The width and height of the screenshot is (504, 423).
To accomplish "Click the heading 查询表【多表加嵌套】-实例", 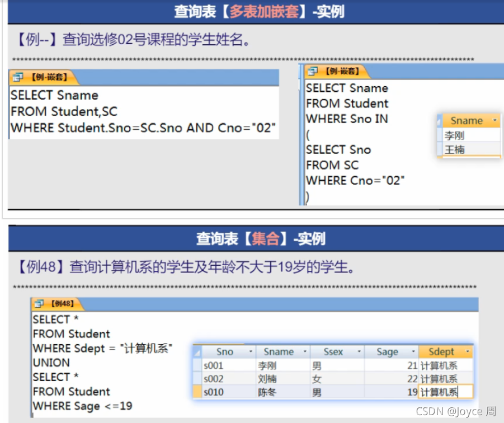I will pos(259,12).
